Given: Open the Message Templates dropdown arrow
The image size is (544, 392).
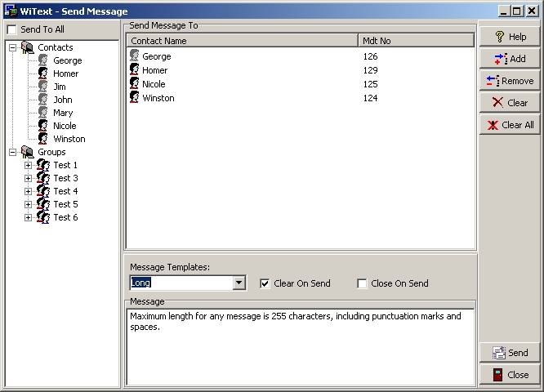Looking at the screenshot, I should tap(239, 283).
